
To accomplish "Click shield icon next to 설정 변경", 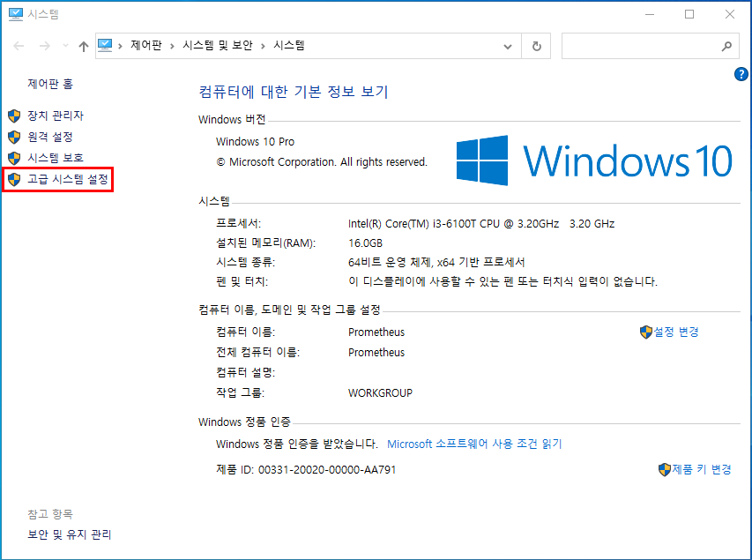I will click(x=646, y=332).
